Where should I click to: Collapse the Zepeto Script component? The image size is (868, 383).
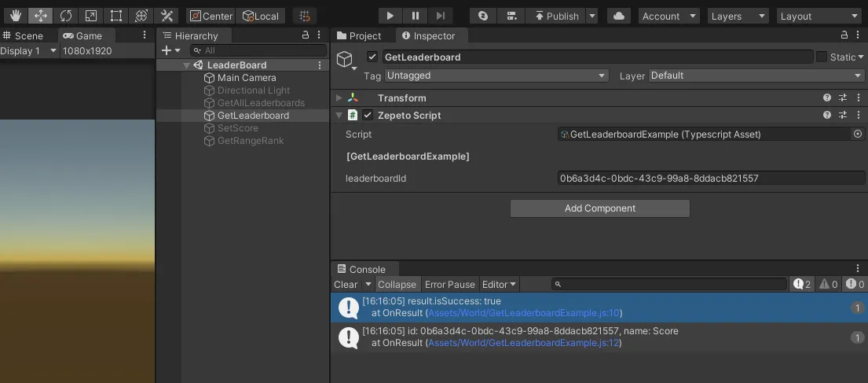[339, 116]
